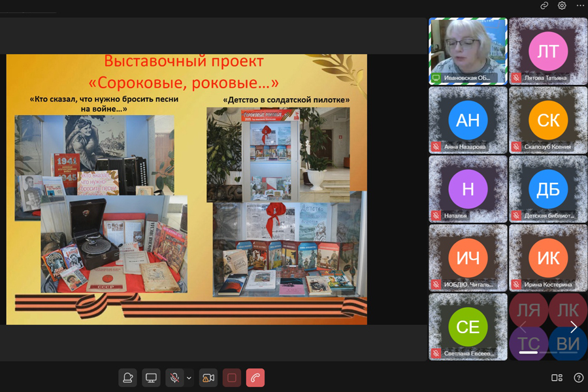Turn on the camera button
588x392 pixels.
coord(208,378)
